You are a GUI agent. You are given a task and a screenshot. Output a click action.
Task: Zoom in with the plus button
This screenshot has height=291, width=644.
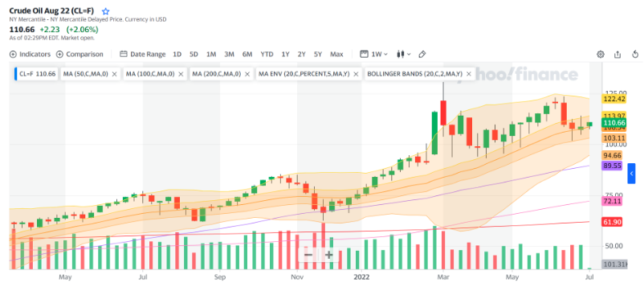(328, 255)
